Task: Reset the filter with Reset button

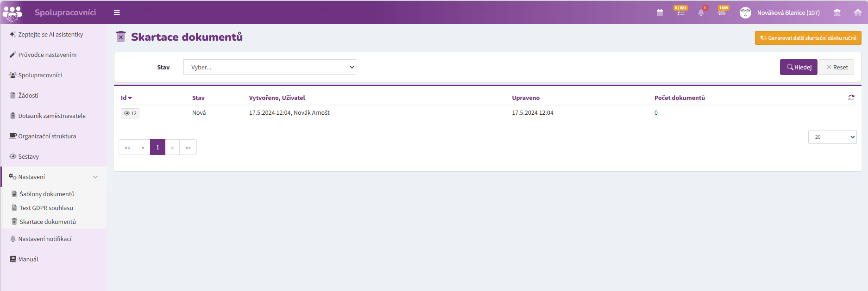Action: 837,67
